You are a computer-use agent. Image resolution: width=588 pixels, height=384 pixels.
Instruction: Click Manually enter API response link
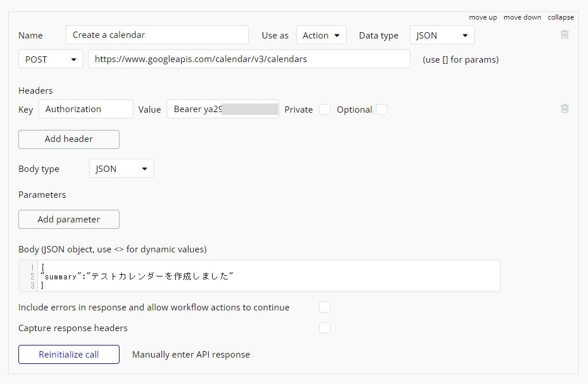point(191,354)
